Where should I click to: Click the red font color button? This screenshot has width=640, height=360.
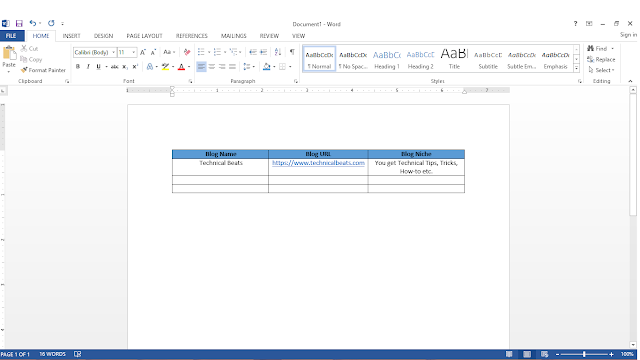click(182, 67)
